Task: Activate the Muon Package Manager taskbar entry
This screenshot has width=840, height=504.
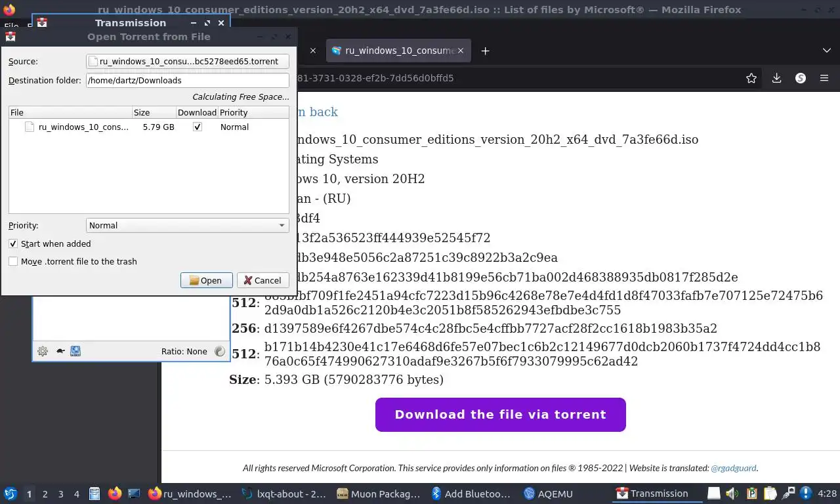Action: (378, 493)
